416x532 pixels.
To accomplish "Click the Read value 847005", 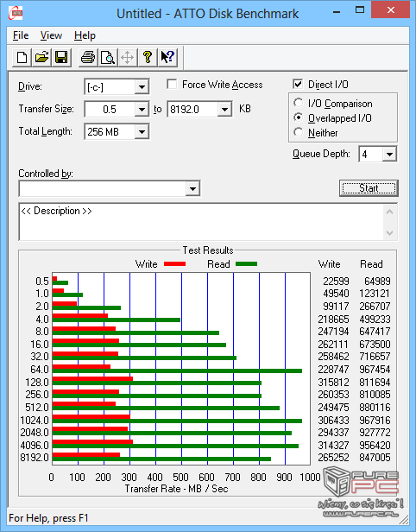I will click(x=375, y=458).
